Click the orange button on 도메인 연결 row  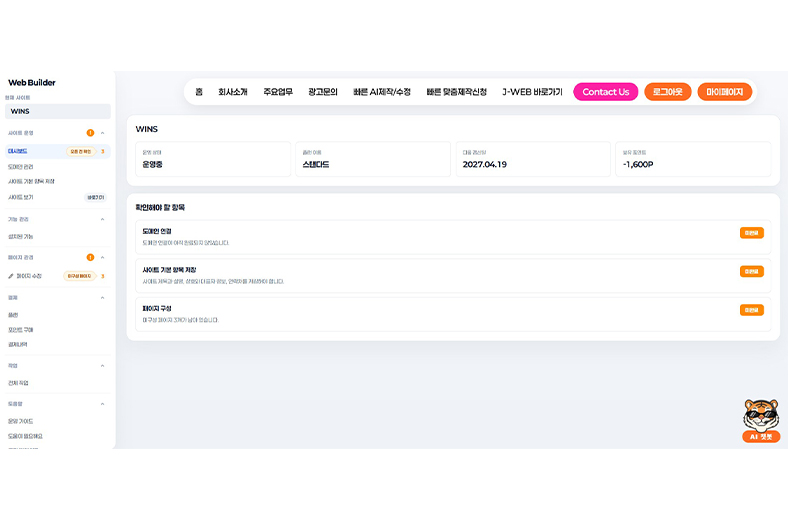click(x=751, y=233)
